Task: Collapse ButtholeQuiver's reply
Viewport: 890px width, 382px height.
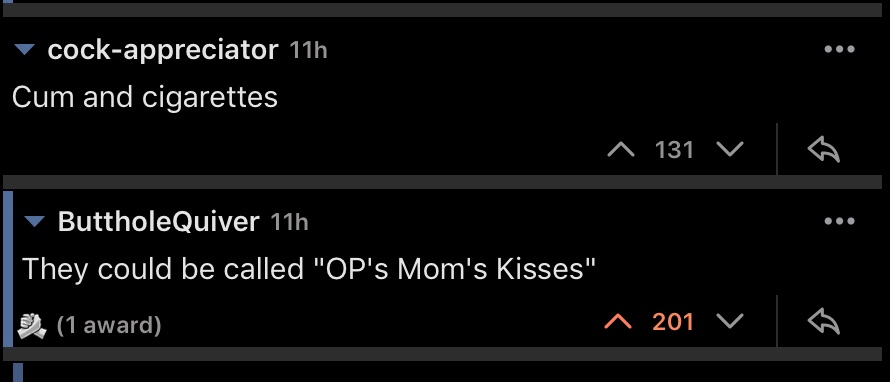Action: pyautogui.click(x=35, y=222)
